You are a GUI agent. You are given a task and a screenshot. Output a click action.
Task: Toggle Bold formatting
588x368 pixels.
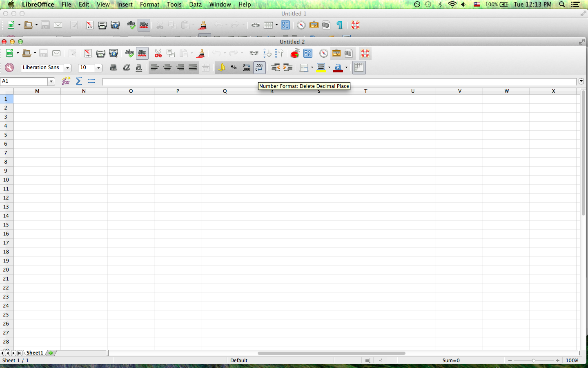[x=114, y=68]
